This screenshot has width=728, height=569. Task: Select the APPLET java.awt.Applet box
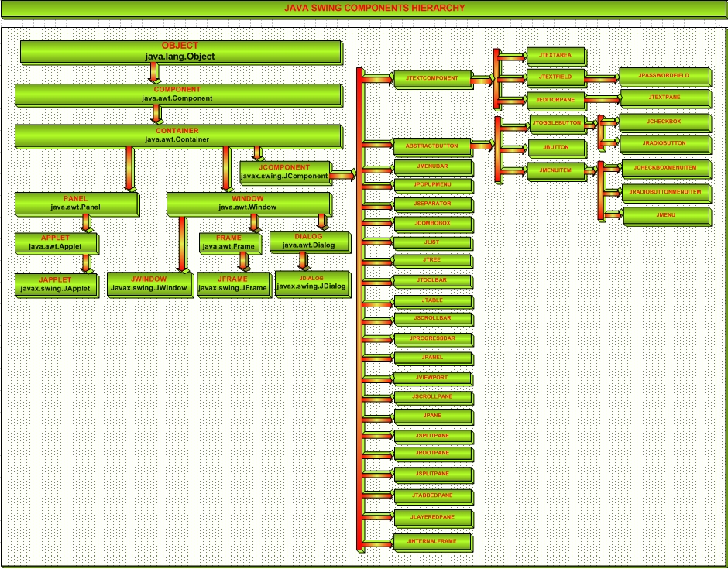pos(57,243)
